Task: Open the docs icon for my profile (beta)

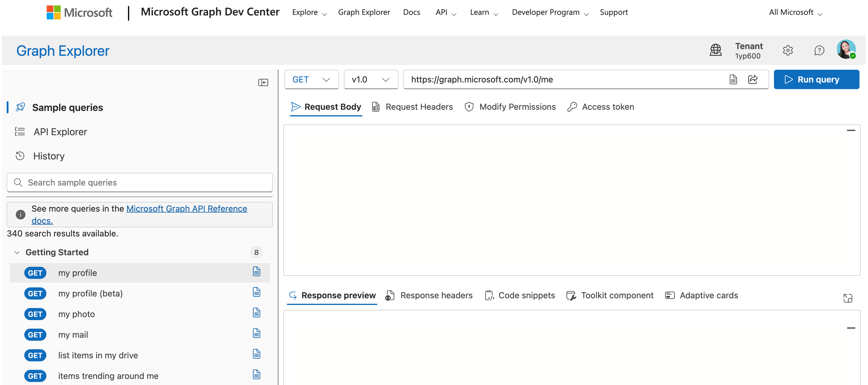Action: 256,292
